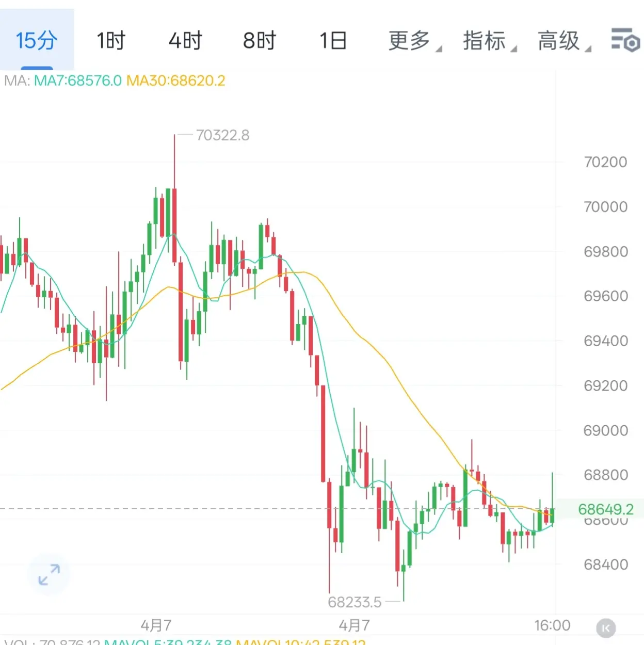The image size is (644, 645).
Task: Click the 69000 price axis label
Action: click(x=605, y=430)
